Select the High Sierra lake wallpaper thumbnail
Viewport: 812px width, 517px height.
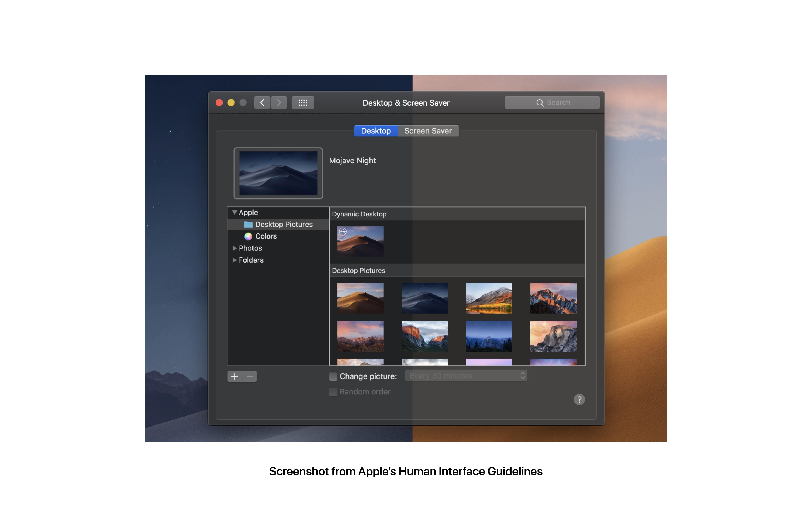coord(489,298)
